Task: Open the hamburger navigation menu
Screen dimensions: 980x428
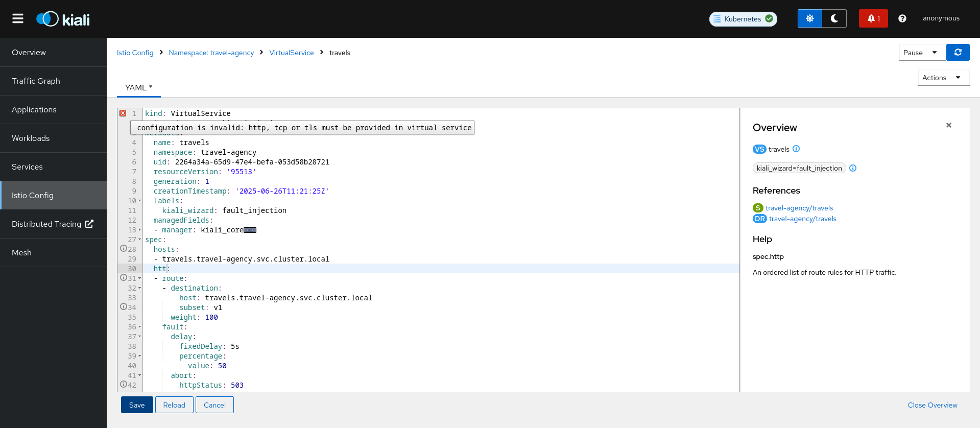Action: (x=18, y=18)
